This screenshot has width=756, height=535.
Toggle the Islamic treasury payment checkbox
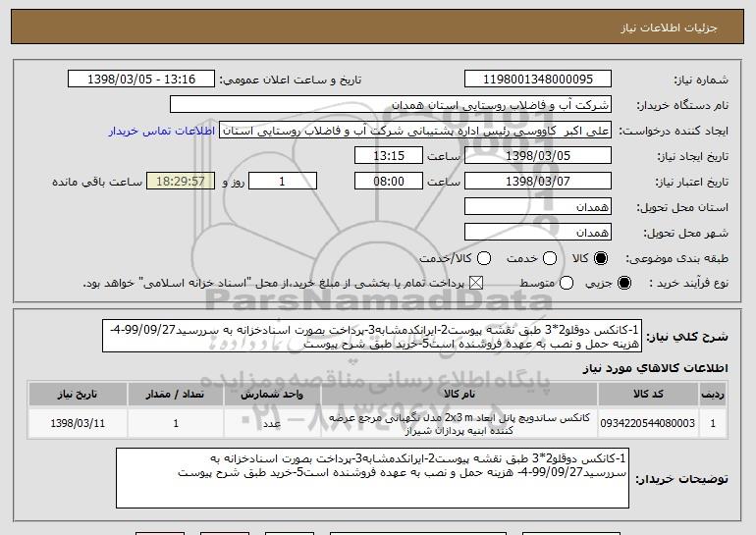(476, 284)
